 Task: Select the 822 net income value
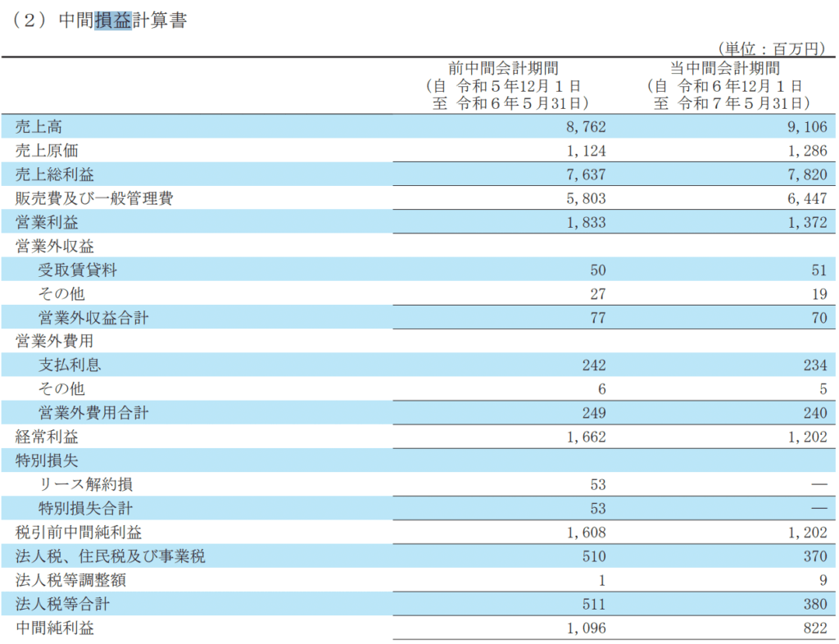(815, 628)
